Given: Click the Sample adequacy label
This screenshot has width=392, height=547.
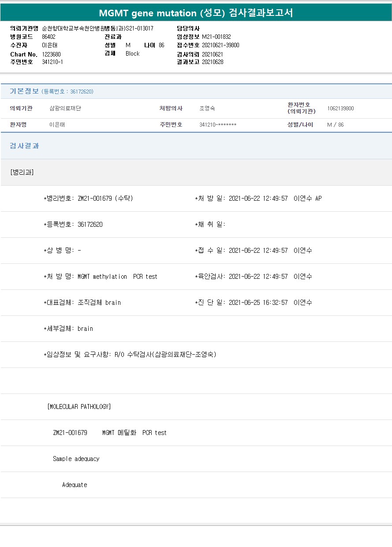Looking at the screenshot, I should click(x=76, y=459).
